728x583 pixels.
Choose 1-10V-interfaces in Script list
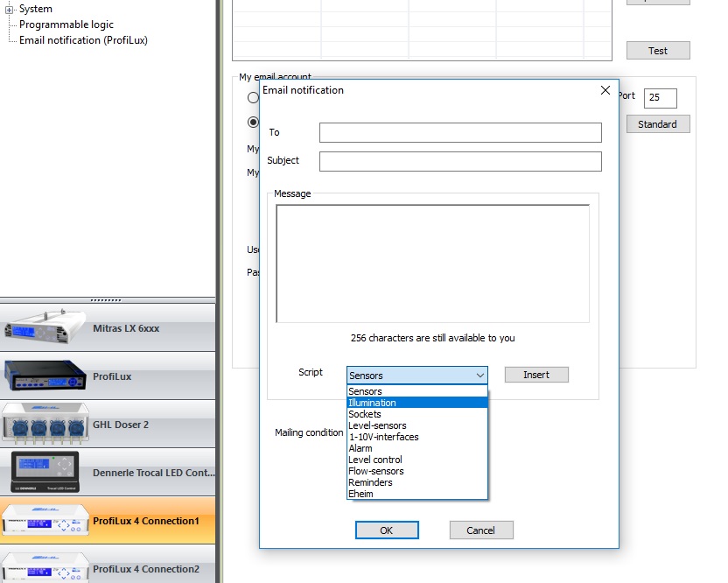point(417,437)
